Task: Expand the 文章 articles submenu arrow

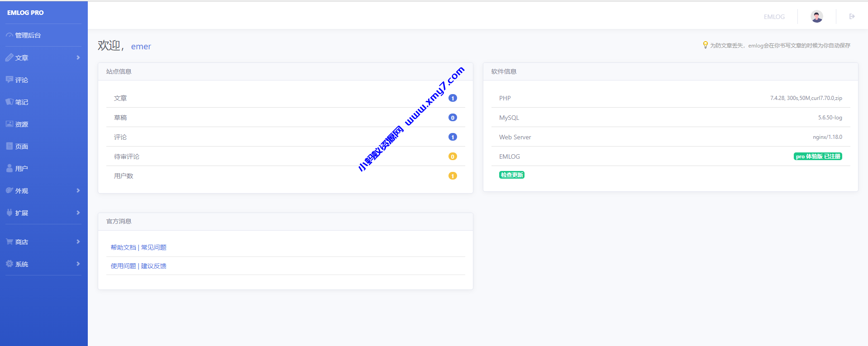Action: point(78,57)
